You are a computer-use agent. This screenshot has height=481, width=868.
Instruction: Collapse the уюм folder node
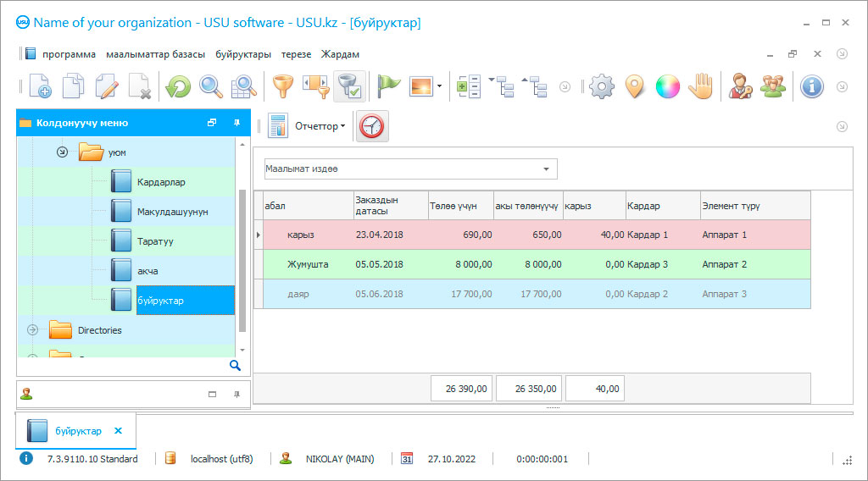[62, 152]
